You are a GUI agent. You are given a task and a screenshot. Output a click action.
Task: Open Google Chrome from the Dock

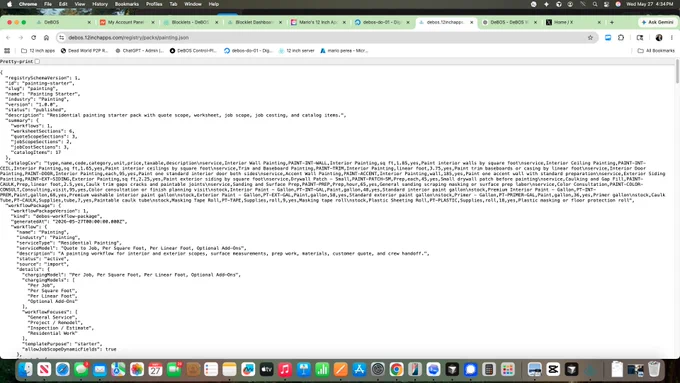tap(396, 369)
